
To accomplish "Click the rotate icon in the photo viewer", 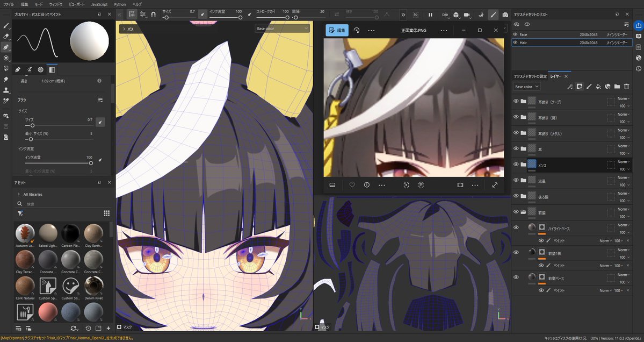I will [357, 31].
